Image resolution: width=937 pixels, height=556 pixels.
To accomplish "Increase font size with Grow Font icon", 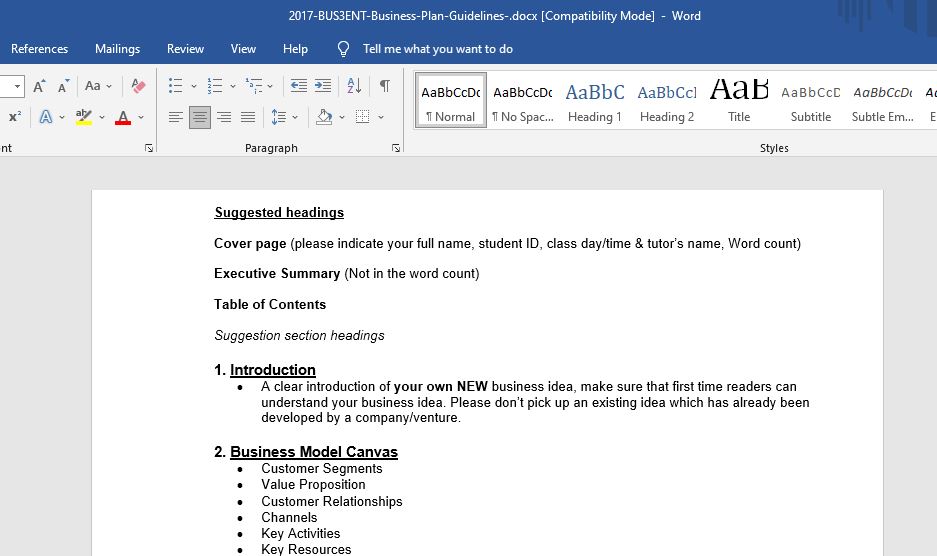I will 39,86.
